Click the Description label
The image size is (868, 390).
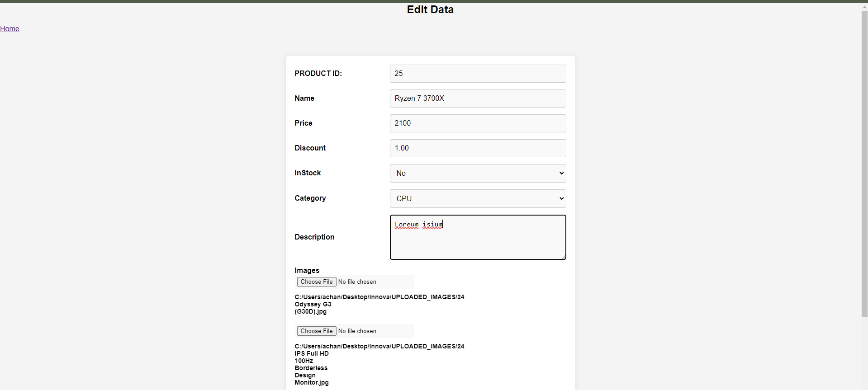[x=314, y=237]
